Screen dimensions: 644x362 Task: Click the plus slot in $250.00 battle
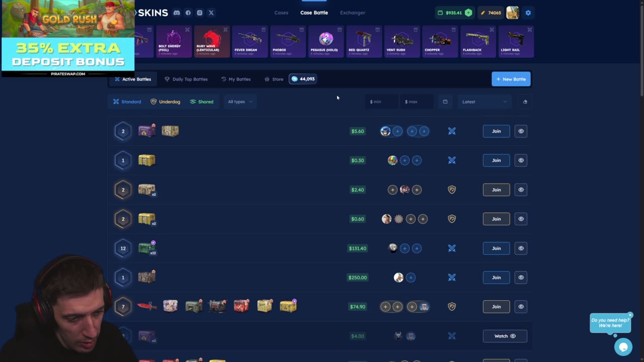(411, 278)
